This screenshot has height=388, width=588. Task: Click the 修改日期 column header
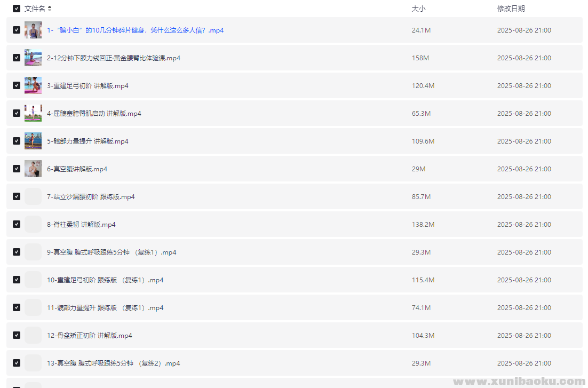[x=511, y=9]
